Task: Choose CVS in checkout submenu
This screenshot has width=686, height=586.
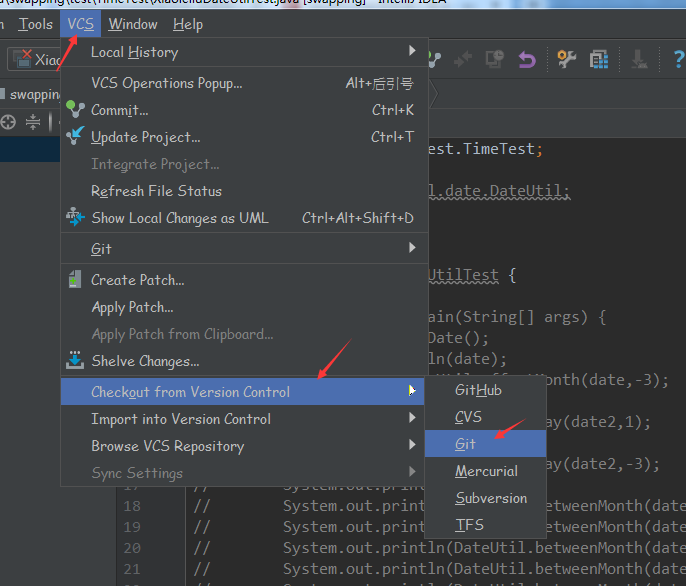Action: (x=485, y=417)
